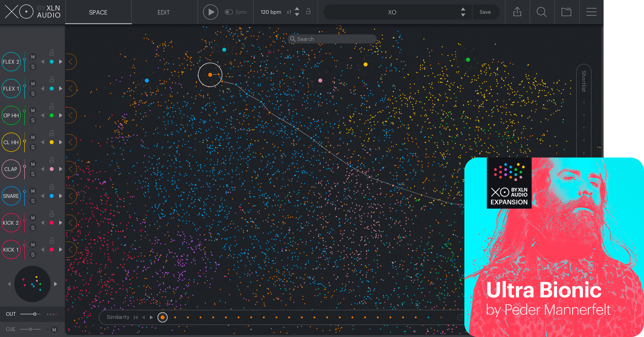644x337 pixels.
Task: Solo the CLAP channel
Action: (33, 174)
